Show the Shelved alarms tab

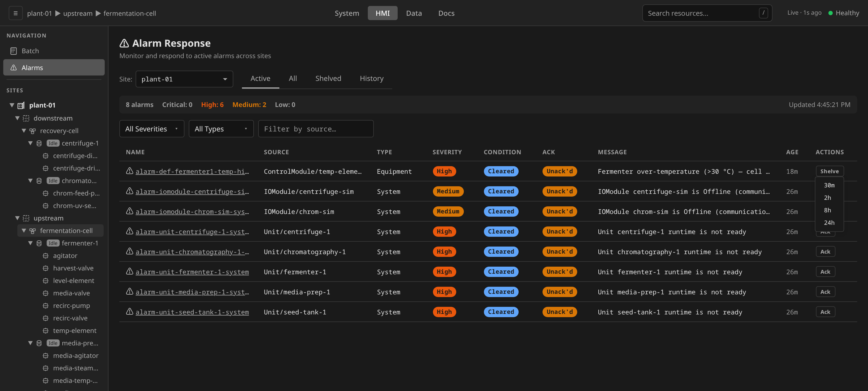pyautogui.click(x=328, y=78)
